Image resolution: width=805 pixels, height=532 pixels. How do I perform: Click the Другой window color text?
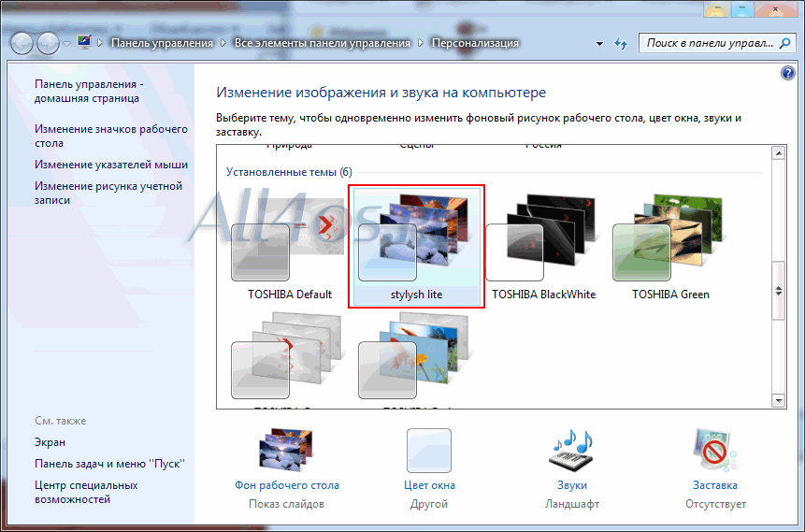click(429, 504)
